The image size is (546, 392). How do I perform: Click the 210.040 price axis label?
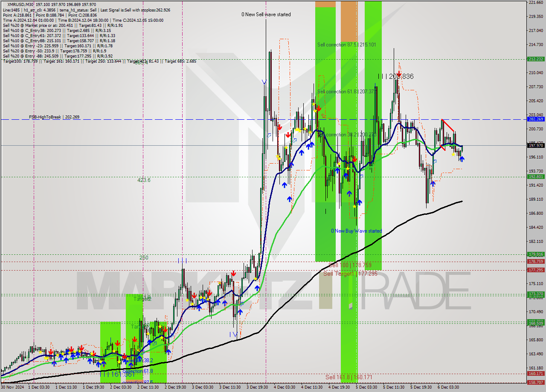536,73
